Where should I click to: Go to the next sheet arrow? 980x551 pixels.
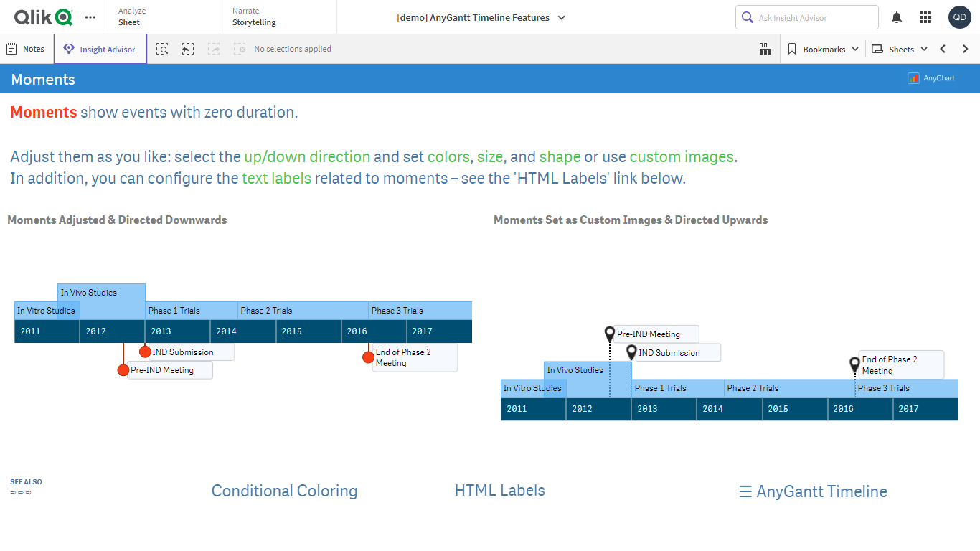966,49
